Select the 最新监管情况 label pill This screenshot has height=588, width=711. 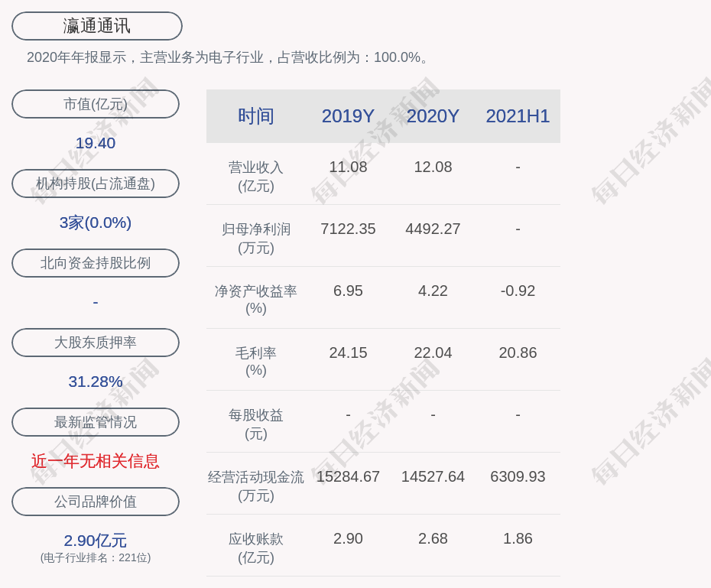point(96,422)
